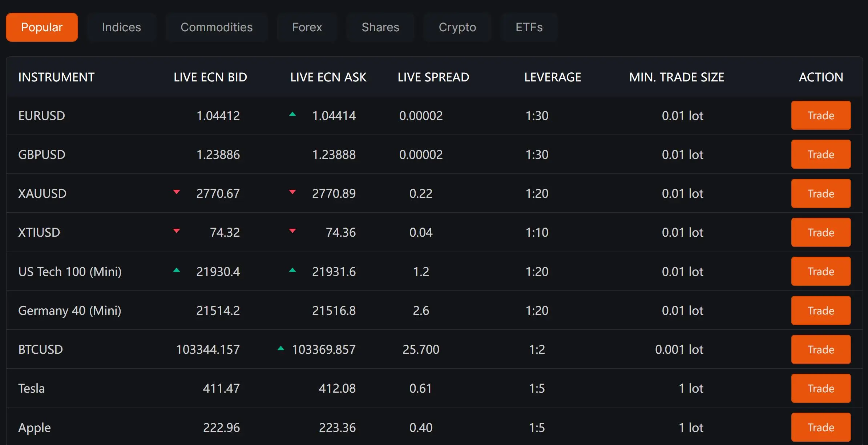Click the BTCUSD spread value 25.700

pyautogui.click(x=421, y=349)
